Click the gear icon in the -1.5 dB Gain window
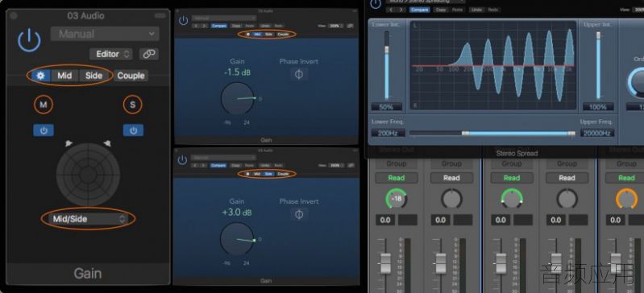The height and width of the screenshot is (293, 644). (248, 34)
